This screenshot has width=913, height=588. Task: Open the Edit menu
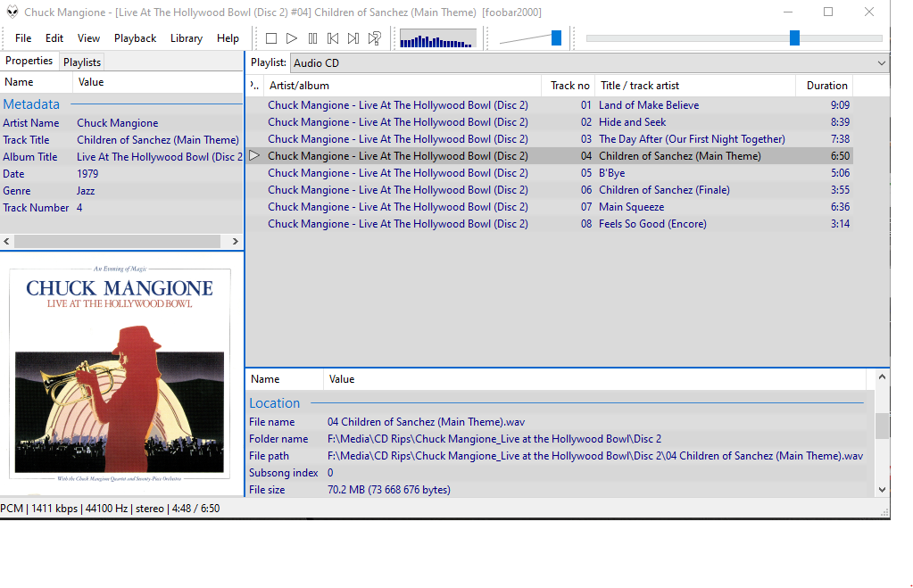click(x=54, y=38)
